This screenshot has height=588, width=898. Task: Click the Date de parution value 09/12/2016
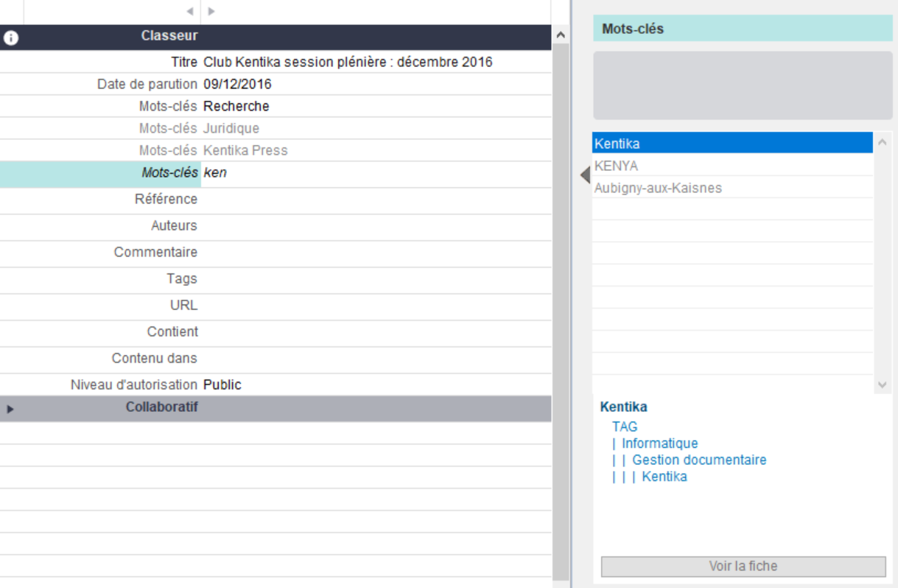(237, 84)
